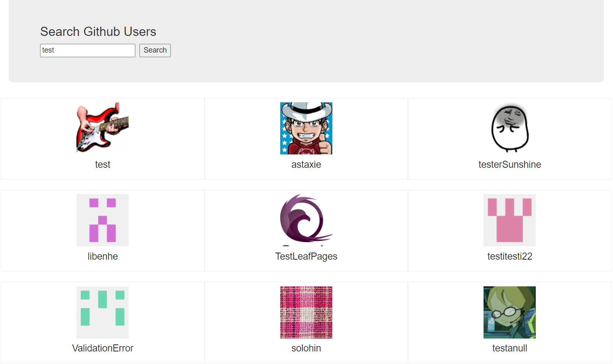This screenshot has height=364, width=613.
Task: Select libenhe's purple pixel avatar
Action: (102, 220)
